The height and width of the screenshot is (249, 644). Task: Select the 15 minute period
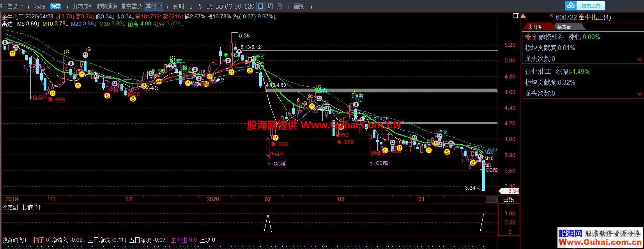(210, 6)
